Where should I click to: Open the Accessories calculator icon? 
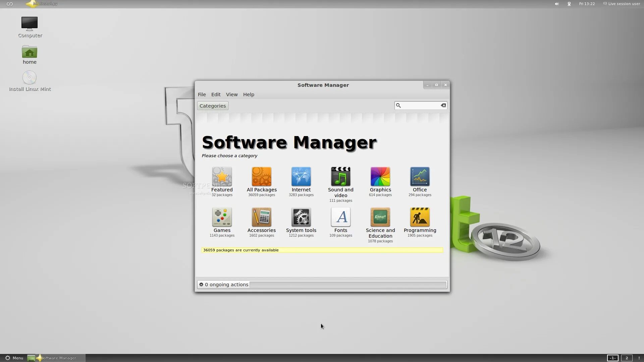tap(262, 217)
